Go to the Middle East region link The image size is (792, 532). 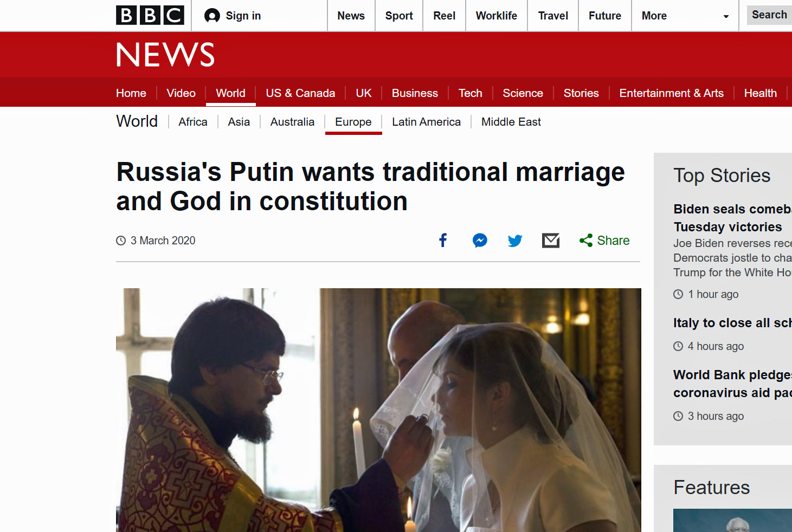511,122
